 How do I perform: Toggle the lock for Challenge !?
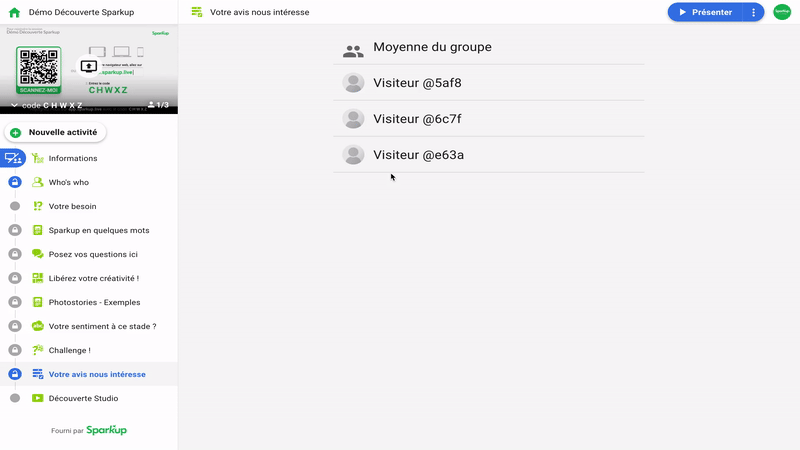[x=15, y=350]
